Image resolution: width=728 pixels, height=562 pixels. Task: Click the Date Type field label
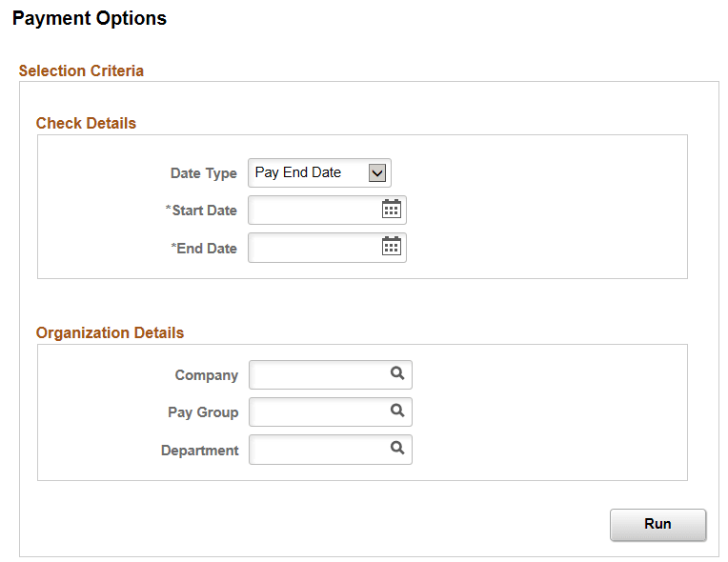click(x=203, y=173)
